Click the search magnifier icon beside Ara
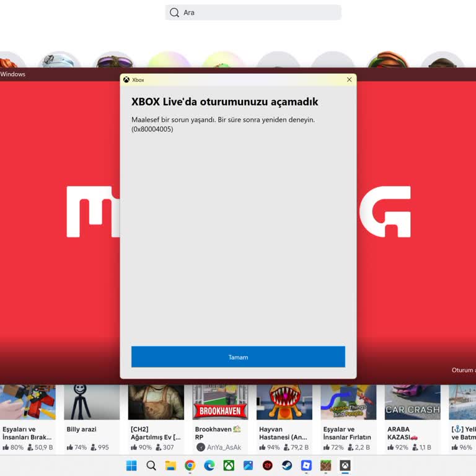The height and width of the screenshot is (476, 476). [x=174, y=12]
